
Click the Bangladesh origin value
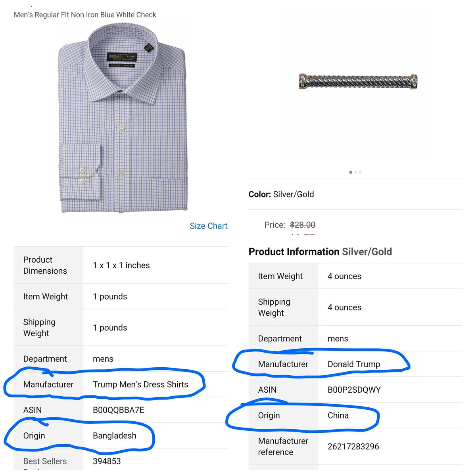(x=115, y=436)
